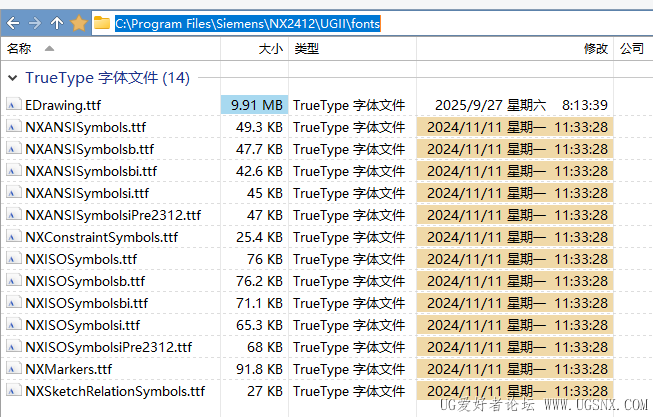Click the folder icon in address bar
The height and width of the screenshot is (417, 653).
click(x=102, y=22)
